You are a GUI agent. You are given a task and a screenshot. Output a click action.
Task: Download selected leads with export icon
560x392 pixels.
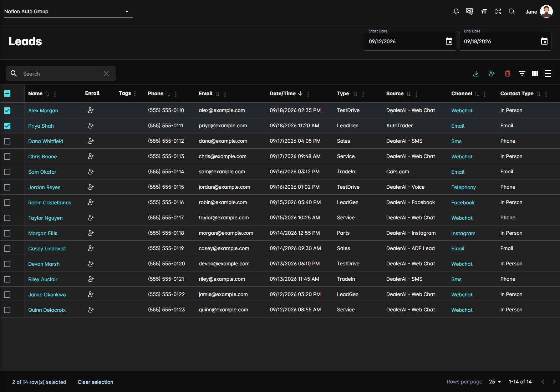tap(476, 73)
